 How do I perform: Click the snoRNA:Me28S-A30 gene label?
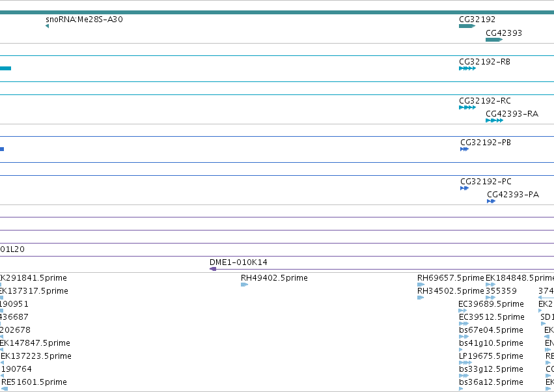click(x=84, y=20)
